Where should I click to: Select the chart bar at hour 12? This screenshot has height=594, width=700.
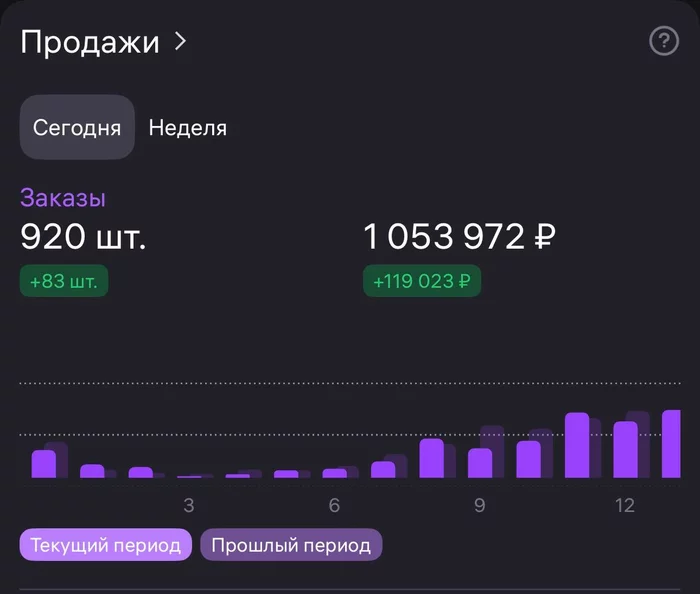tap(625, 450)
